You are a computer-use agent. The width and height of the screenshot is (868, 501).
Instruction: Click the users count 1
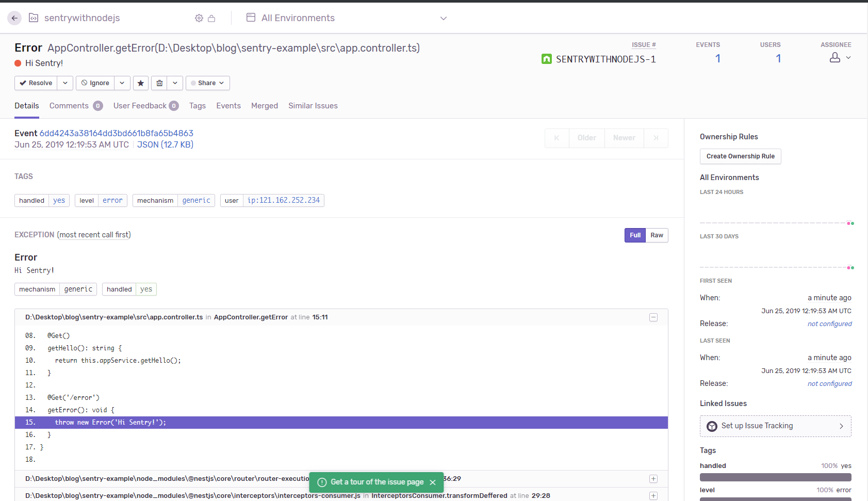click(778, 59)
